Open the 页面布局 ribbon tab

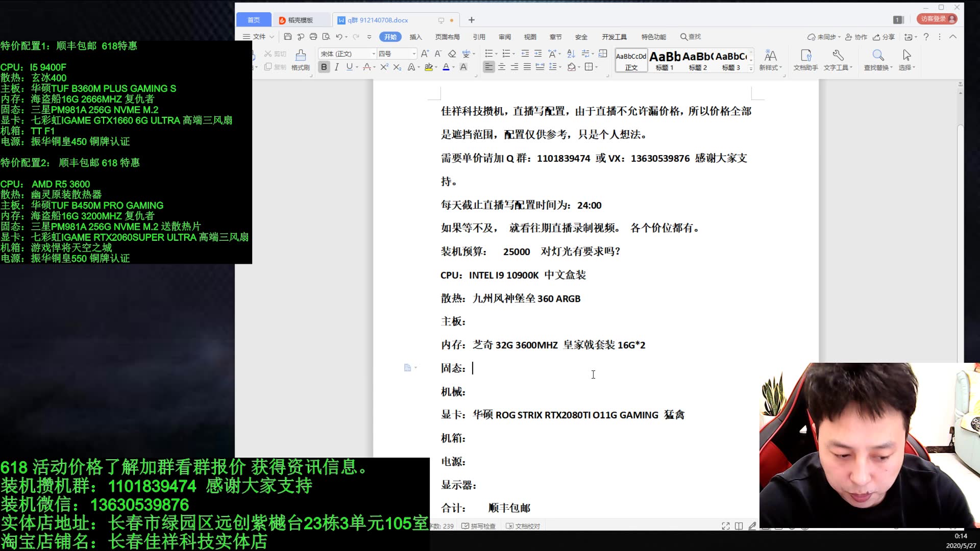coord(448,37)
